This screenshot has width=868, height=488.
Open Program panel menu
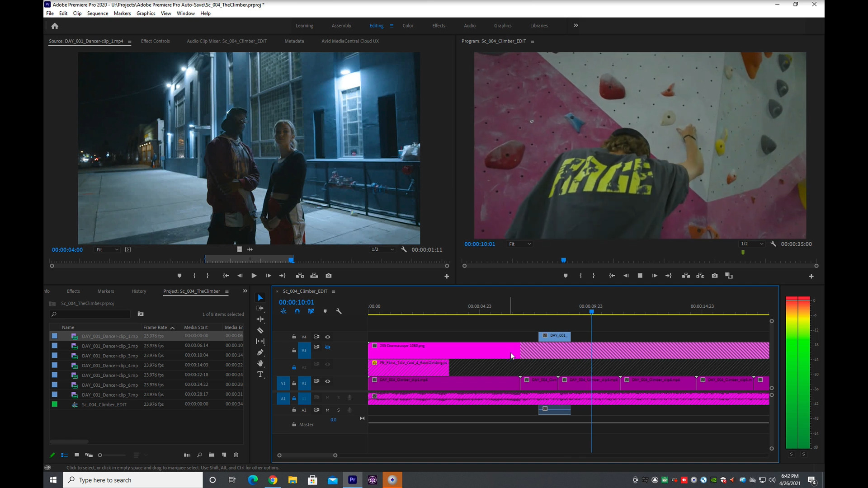point(533,41)
